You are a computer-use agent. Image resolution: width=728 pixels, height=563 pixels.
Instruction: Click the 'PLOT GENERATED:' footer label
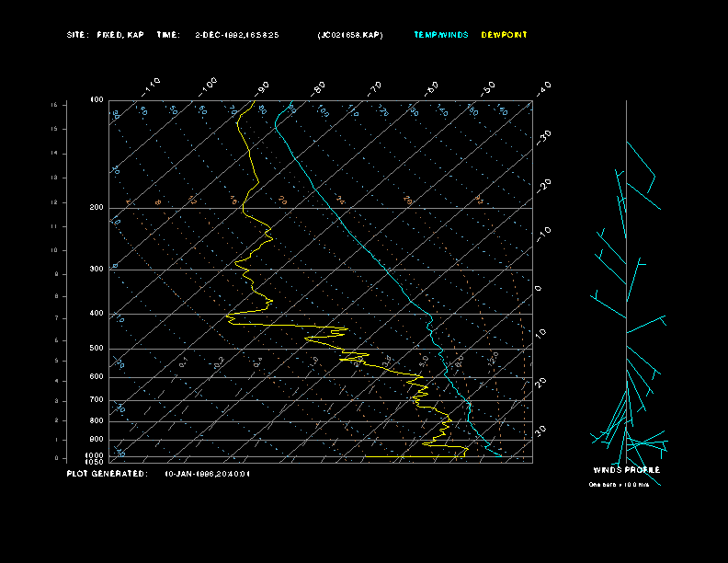108,474
